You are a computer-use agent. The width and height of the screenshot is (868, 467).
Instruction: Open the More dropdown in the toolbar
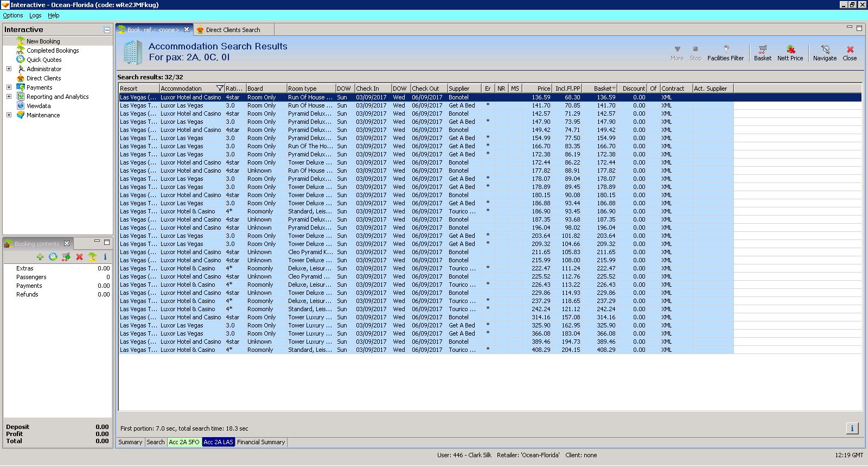point(677,53)
